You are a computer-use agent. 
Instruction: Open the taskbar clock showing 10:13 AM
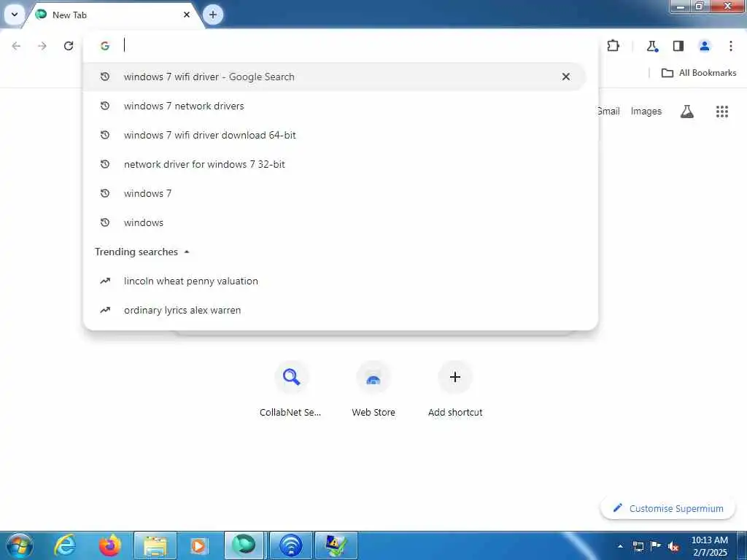tap(710, 546)
